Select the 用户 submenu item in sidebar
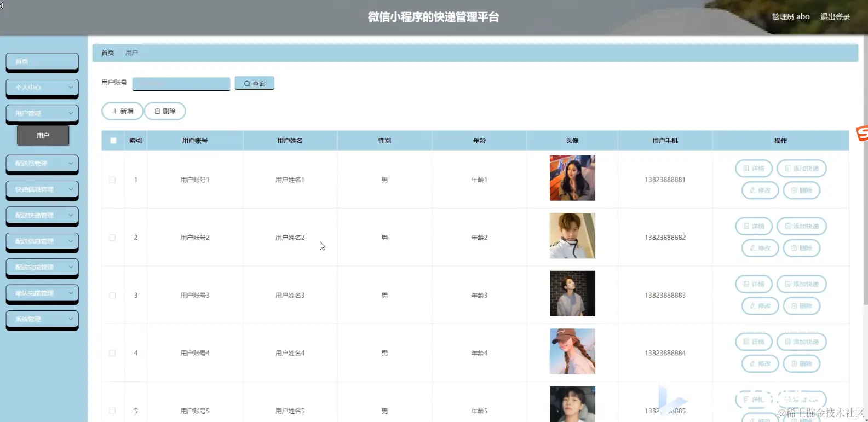Viewport: 868px width, 422px height. click(43, 136)
